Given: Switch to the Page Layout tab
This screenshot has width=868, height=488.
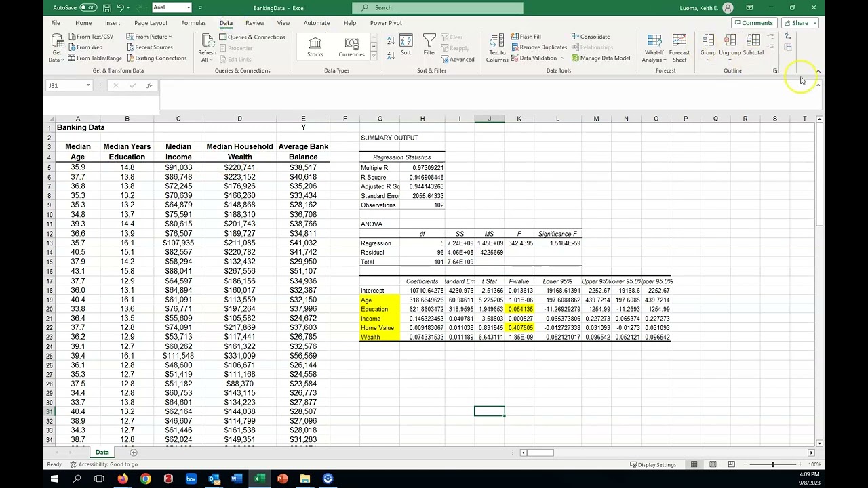Looking at the screenshot, I should click(x=151, y=23).
